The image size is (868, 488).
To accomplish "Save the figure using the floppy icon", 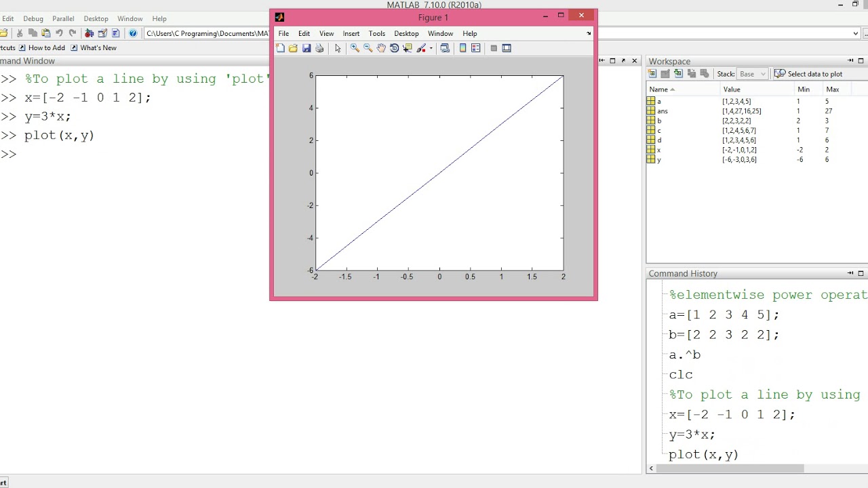I will click(307, 48).
